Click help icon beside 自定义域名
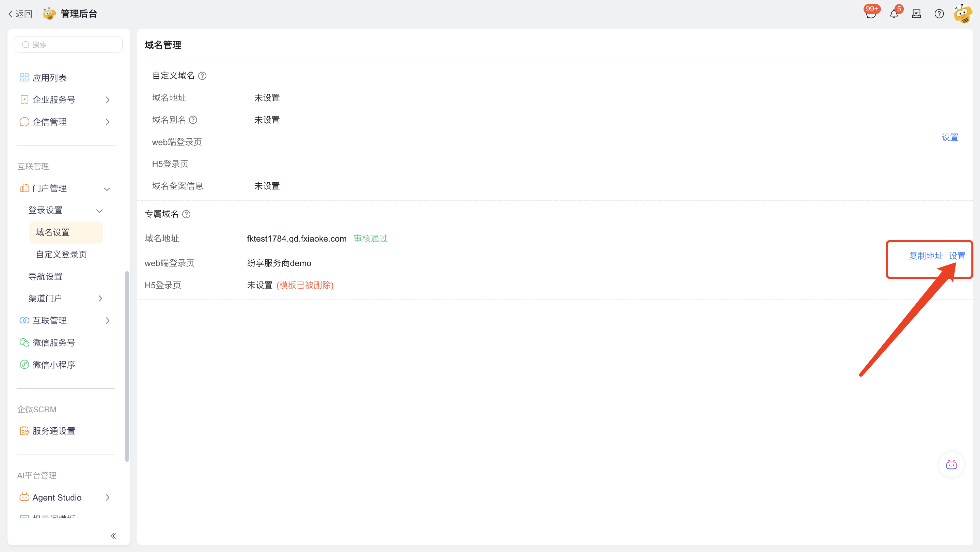 click(x=202, y=76)
